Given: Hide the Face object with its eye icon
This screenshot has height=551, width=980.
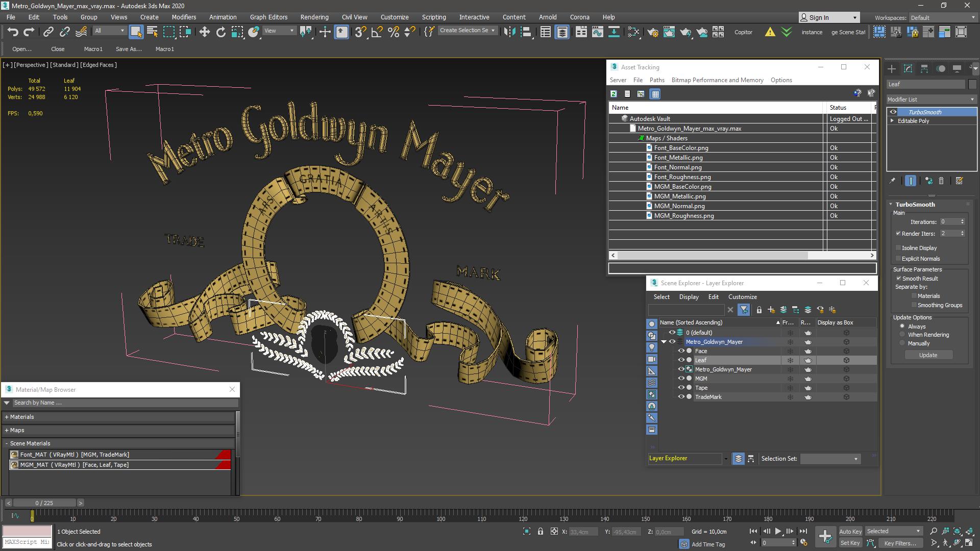Looking at the screenshot, I should (681, 351).
